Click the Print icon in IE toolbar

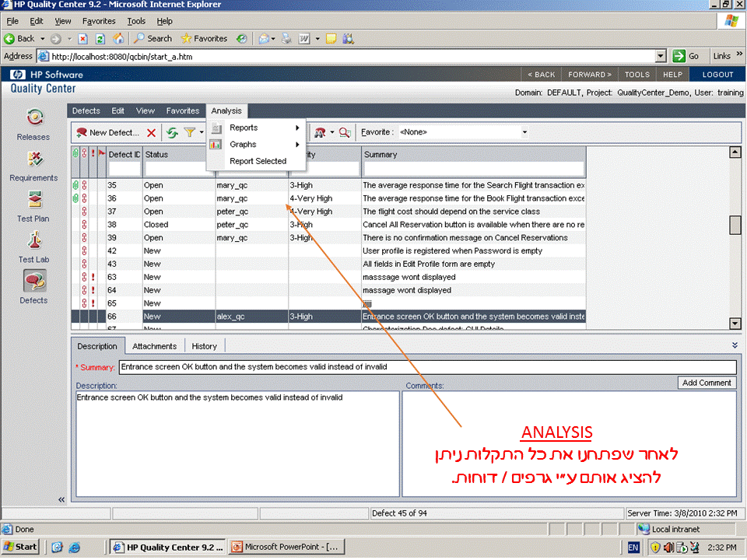click(286, 39)
